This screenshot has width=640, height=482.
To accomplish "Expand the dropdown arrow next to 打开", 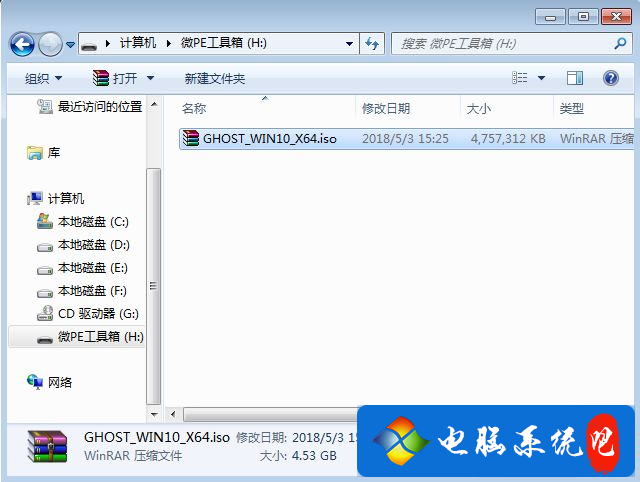I will tap(150, 78).
